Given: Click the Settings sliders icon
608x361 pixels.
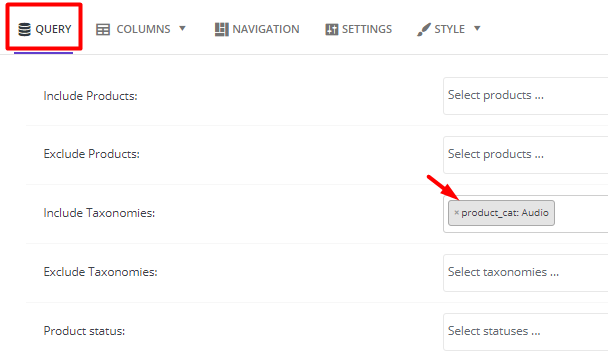Looking at the screenshot, I should pyautogui.click(x=332, y=29).
